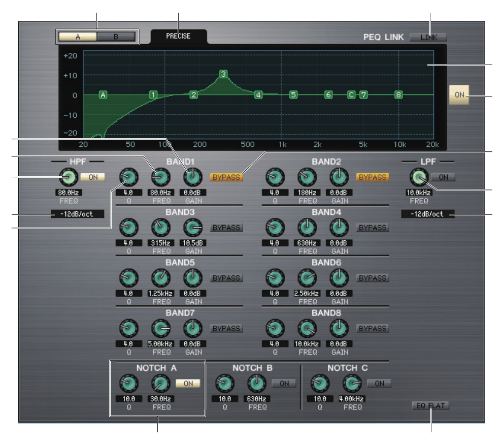Click node 8 on the EQ curve
Image resolution: width=504 pixels, height=444 pixels.
click(399, 94)
